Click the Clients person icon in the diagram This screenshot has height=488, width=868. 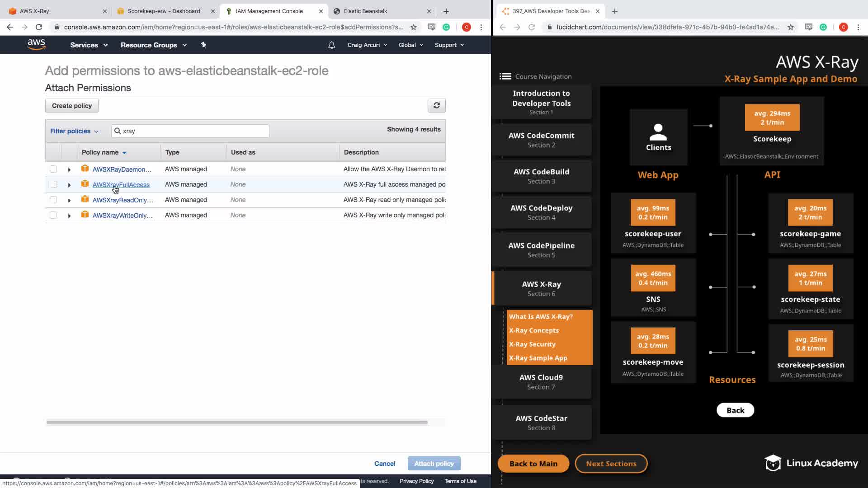658,132
